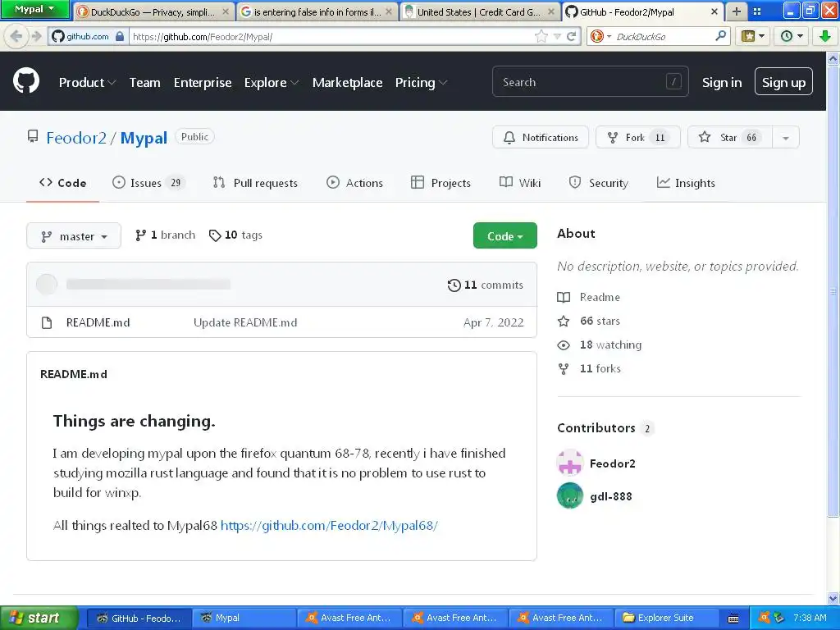Viewport: 840px width, 630px height.
Task: Open the Actions tab
Action: [354, 183]
